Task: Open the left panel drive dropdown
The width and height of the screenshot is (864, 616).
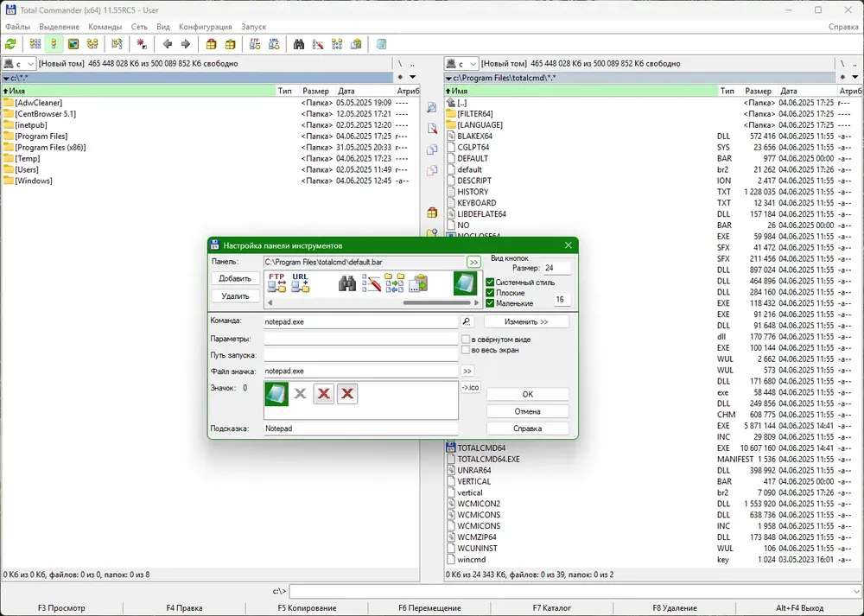Action: pos(20,64)
